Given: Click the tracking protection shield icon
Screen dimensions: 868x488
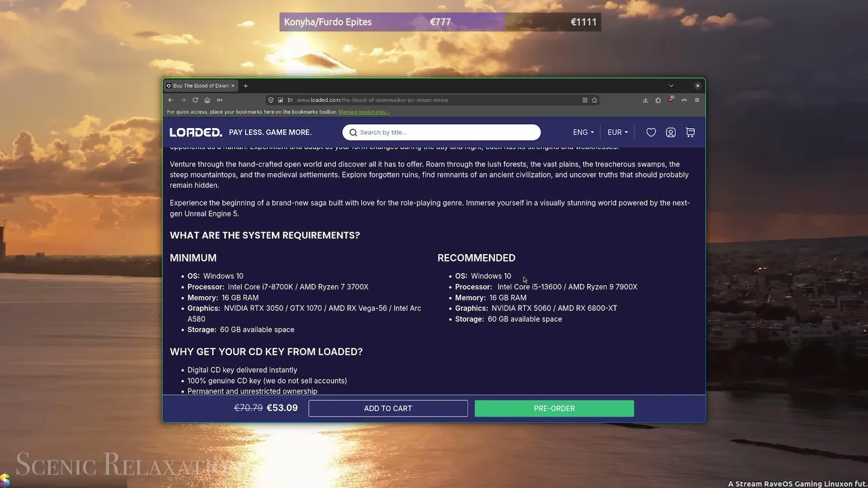Looking at the screenshot, I should (271, 100).
